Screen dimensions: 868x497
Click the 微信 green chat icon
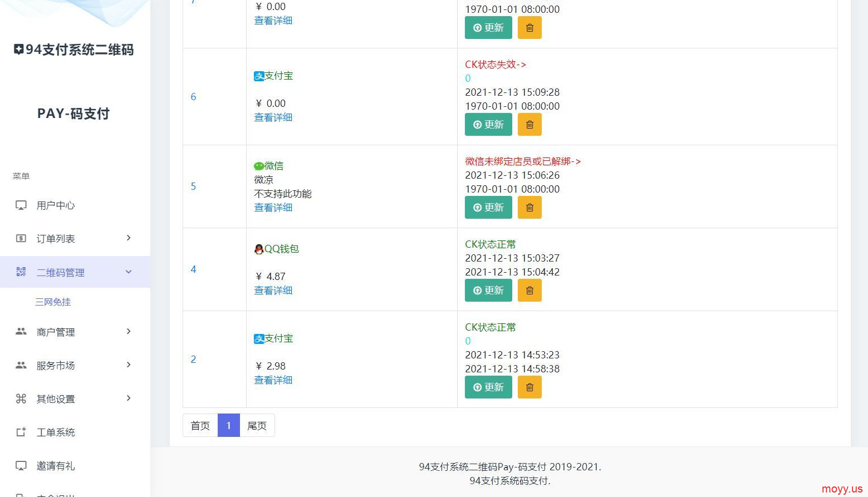tap(259, 166)
